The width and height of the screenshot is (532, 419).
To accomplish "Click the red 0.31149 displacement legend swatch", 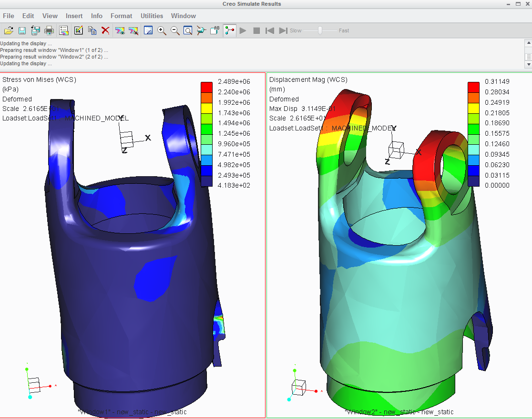I will click(474, 87).
